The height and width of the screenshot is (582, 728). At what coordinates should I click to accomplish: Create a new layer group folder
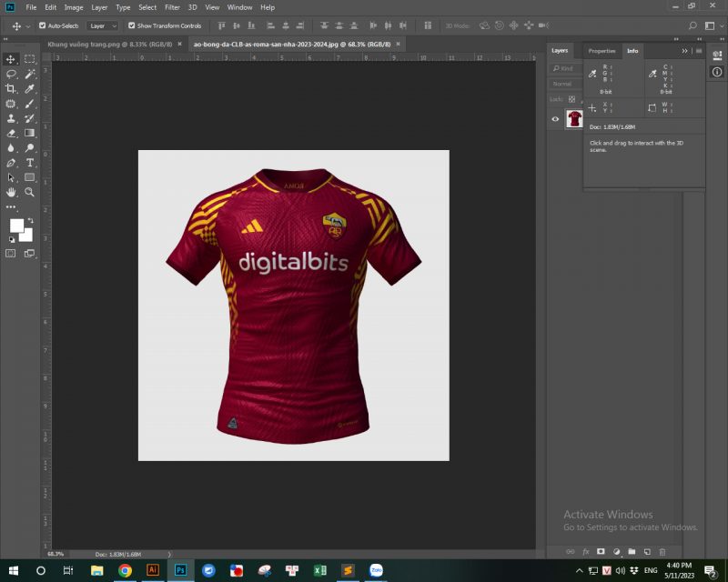[632, 552]
